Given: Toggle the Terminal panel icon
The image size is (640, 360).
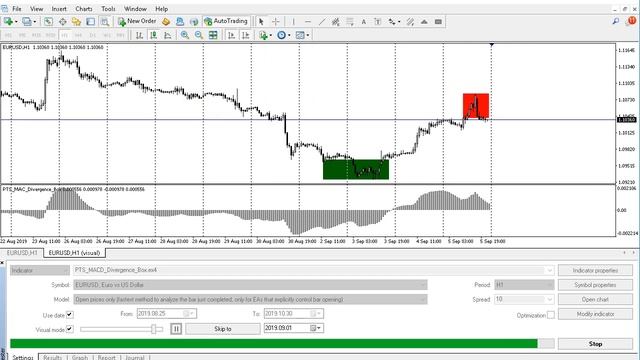Looking at the screenshot, I should click(x=90, y=22).
